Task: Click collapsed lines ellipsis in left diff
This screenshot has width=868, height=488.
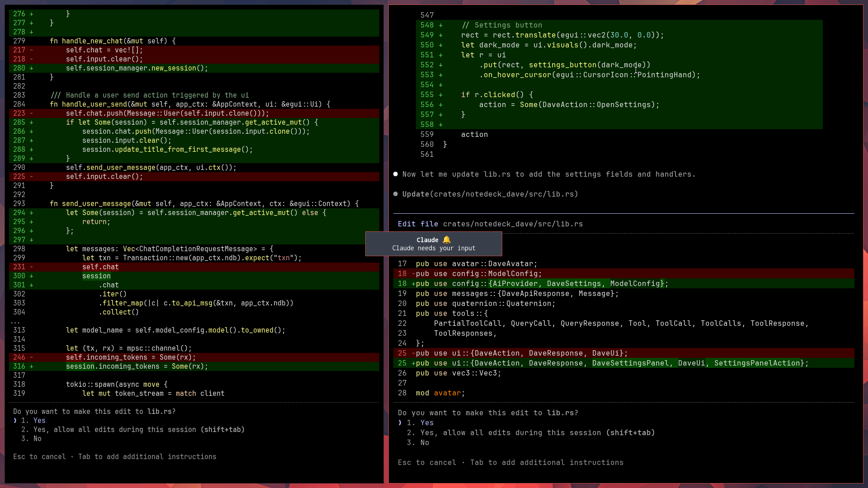Action: [15, 321]
